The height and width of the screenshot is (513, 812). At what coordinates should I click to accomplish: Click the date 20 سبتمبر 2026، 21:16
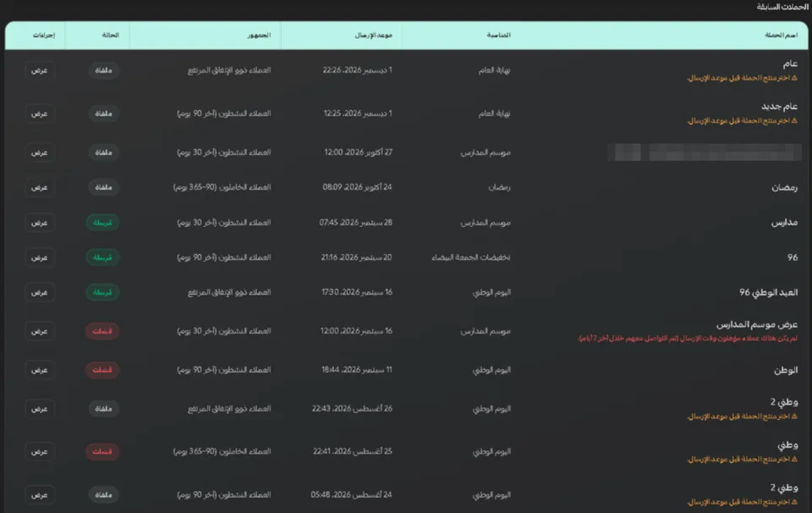[356, 257]
